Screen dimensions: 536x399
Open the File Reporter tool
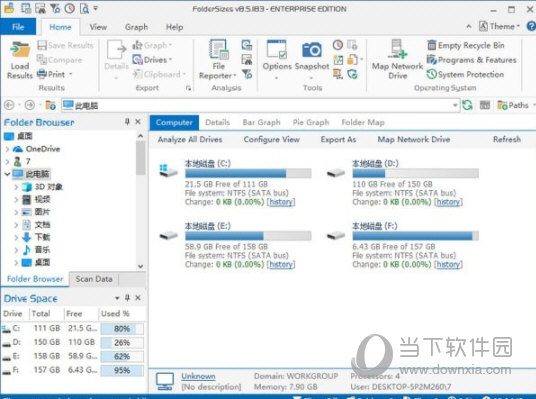click(218, 59)
